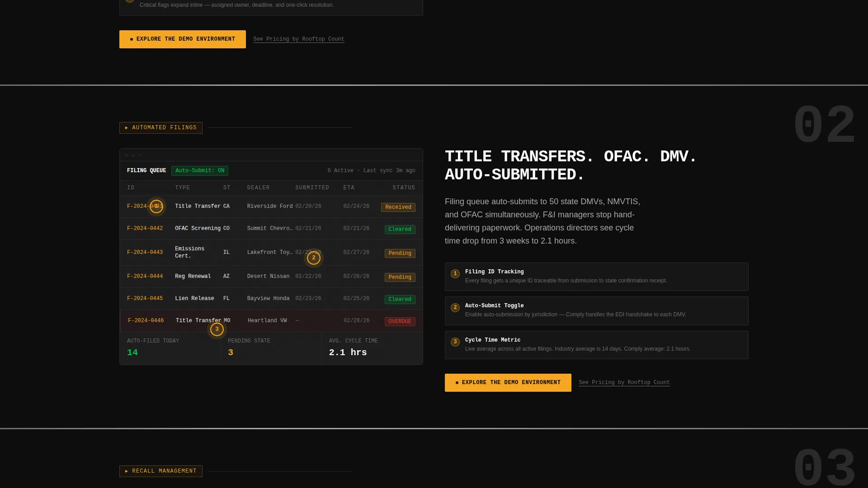Open filing F-2024-0446
The height and width of the screenshot is (488, 868).
coord(146,321)
